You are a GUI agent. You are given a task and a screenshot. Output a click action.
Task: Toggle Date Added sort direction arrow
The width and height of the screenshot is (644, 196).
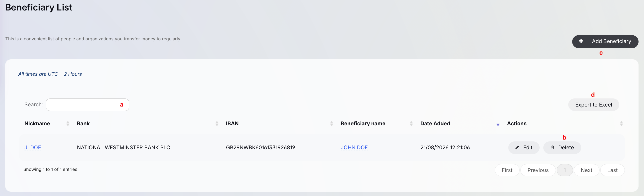pos(498,125)
